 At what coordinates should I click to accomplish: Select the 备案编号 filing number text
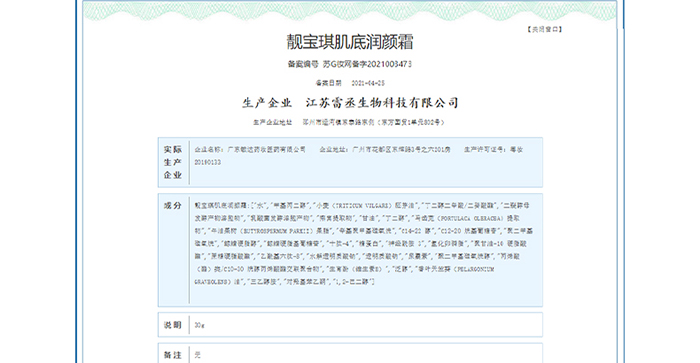click(x=350, y=64)
